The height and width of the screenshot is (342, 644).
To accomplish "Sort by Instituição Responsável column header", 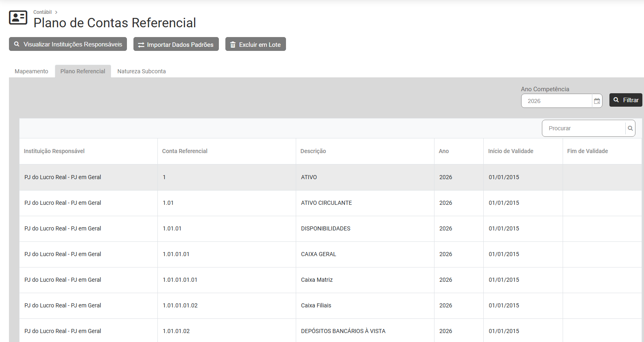I will (54, 151).
